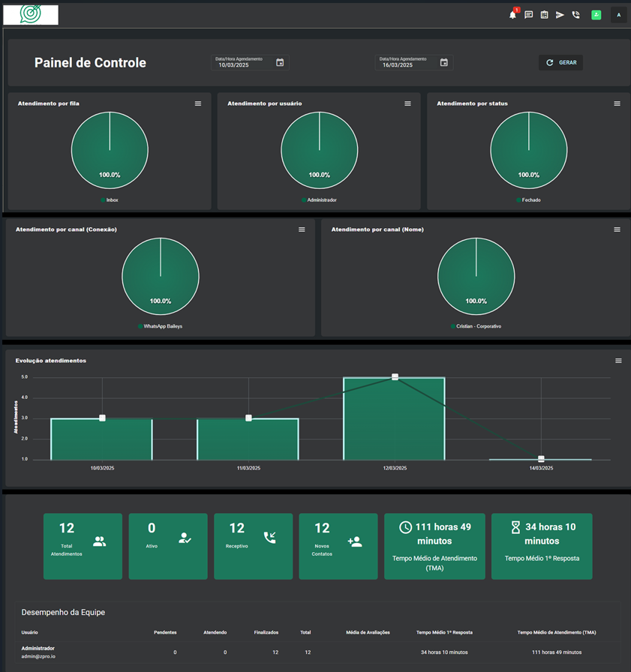The image size is (631, 672).
Task: Open the Evolução atendimentos chart menu
Action: (617, 361)
